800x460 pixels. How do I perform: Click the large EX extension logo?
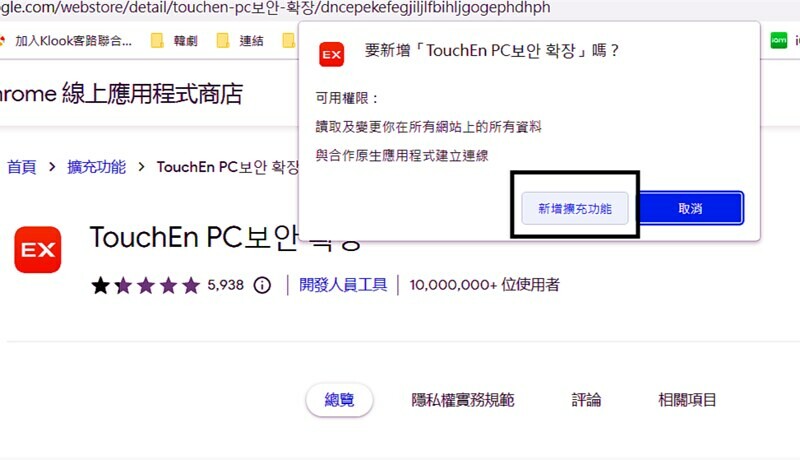pos(38,250)
